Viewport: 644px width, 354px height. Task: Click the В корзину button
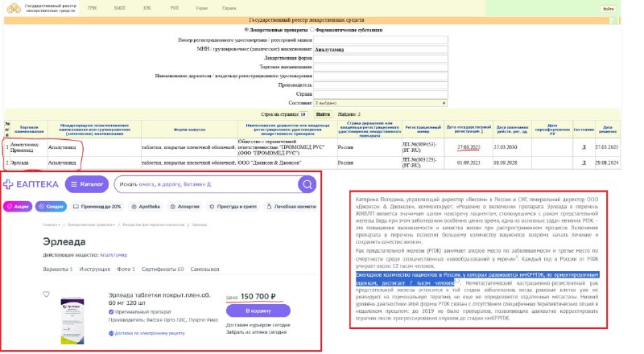(258, 311)
